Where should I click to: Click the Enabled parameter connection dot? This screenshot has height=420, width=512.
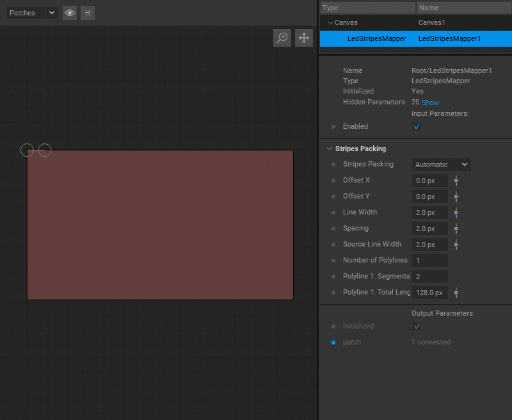pos(333,127)
